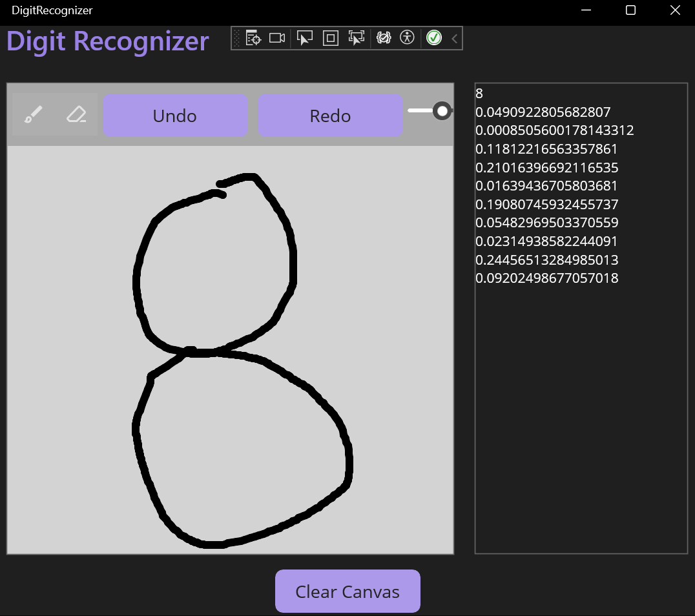Click the green checkmark status icon
Image resolution: width=695 pixels, height=616 pixels.
click(x=434, y=37)
